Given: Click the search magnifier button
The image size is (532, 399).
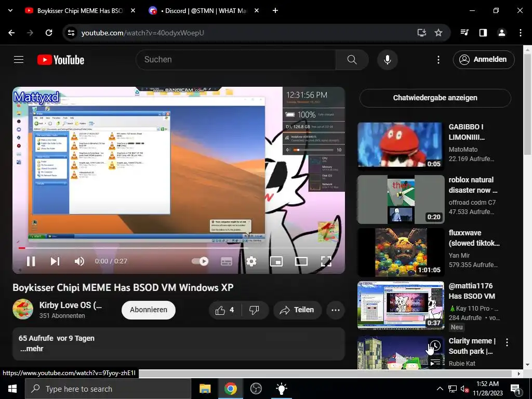Looking at the screenshot, I should [x=352, y=60].
